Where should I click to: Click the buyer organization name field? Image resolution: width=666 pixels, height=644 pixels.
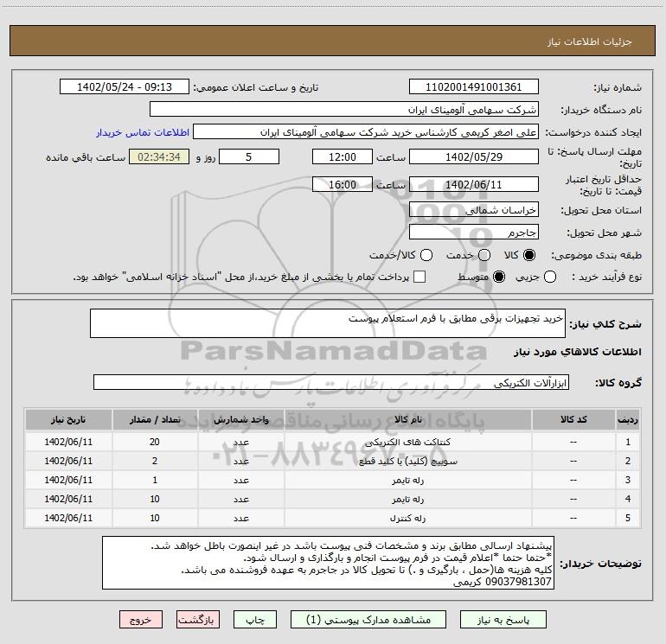click(x=344, y=109)
